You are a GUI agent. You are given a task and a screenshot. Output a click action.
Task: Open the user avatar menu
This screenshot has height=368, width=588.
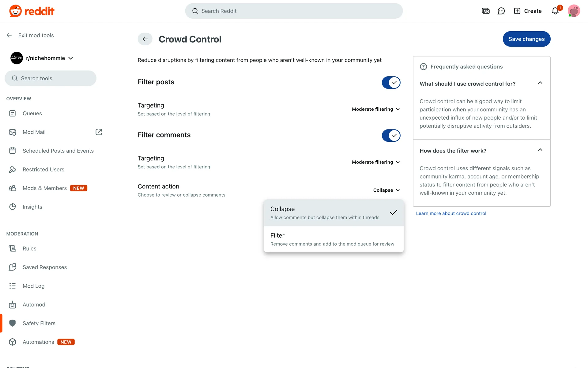coord(574,11)
